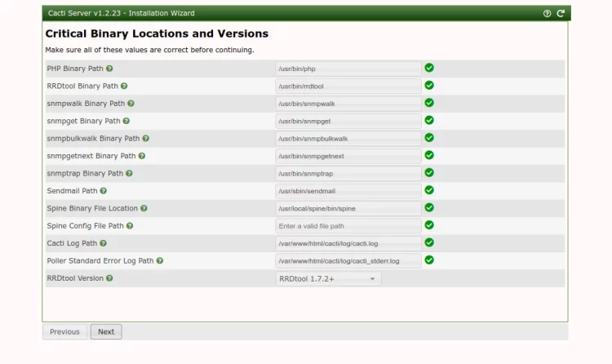This screenshot has height=364, width=612.
Task: Click green check mark for PHP path
Action: point(429,68)
